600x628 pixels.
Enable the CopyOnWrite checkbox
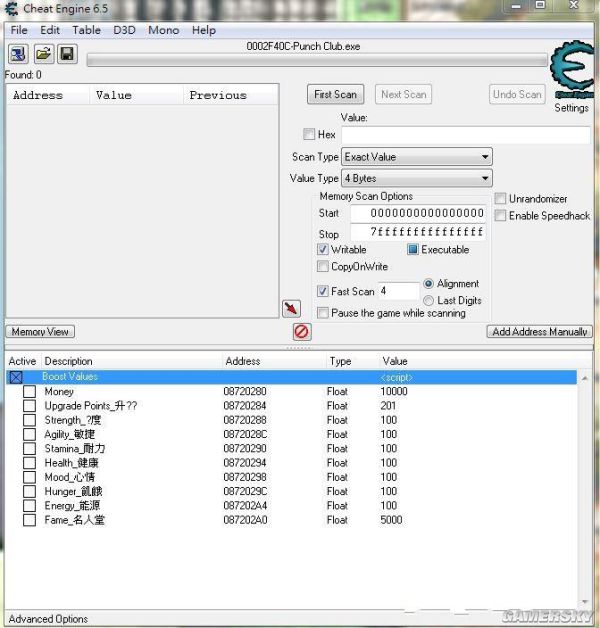[322, 266]
